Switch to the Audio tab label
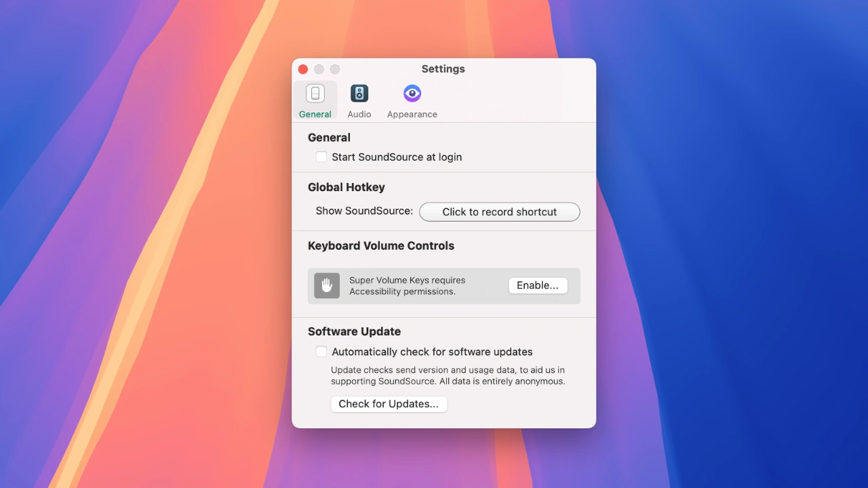The width and height of the screenshot is (868, 488). pyautogui.click(x=359, y=115)
